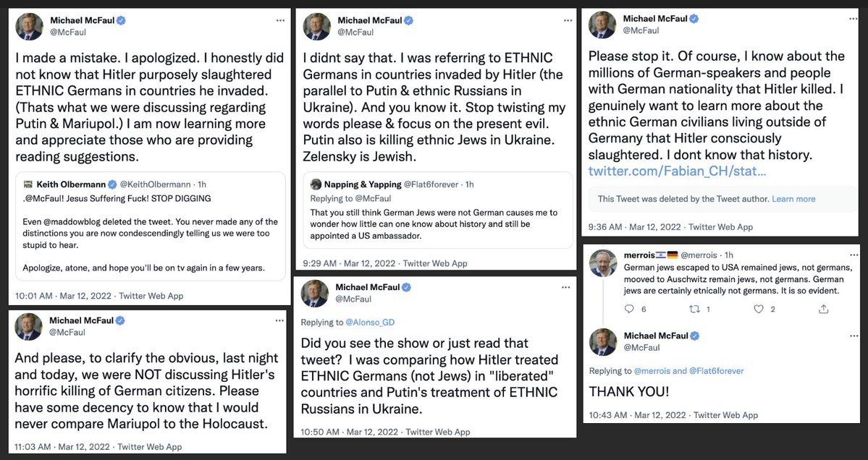Open more options on "I didnt say that" tweet

(x=566, y=21)
